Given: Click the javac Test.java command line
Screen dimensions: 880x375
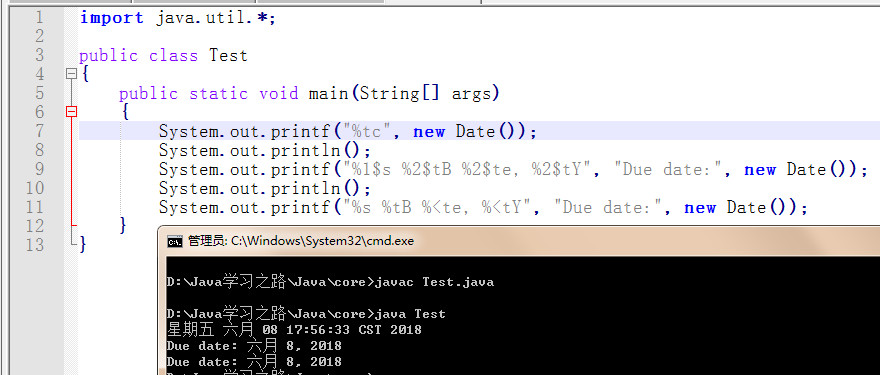Looking at the screenshot, I should [x=331, y=282].
